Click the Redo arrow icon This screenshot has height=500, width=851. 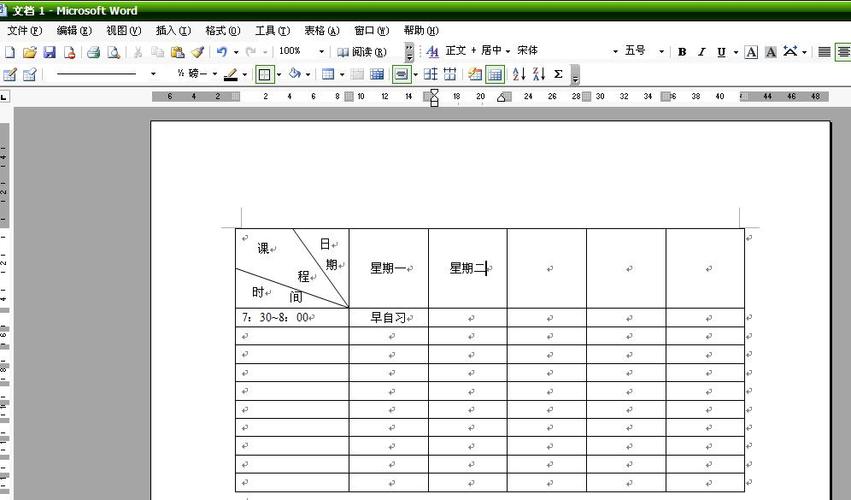point(250,52)
